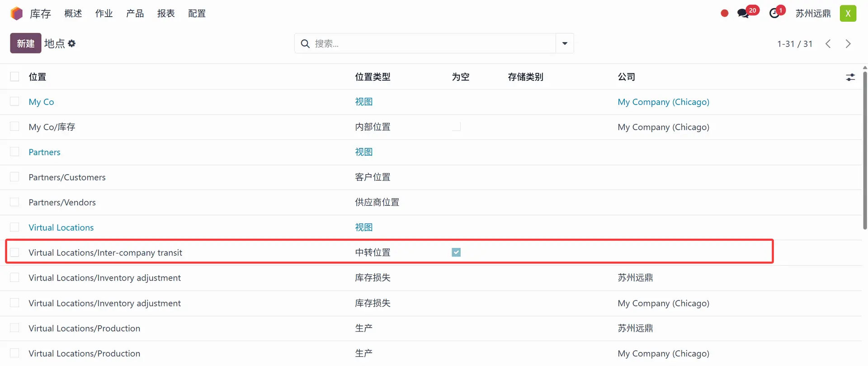Tick the select-all header checkbox
Image resolution: width=868 pixels, height=366 pixels.
pos(15,77)
